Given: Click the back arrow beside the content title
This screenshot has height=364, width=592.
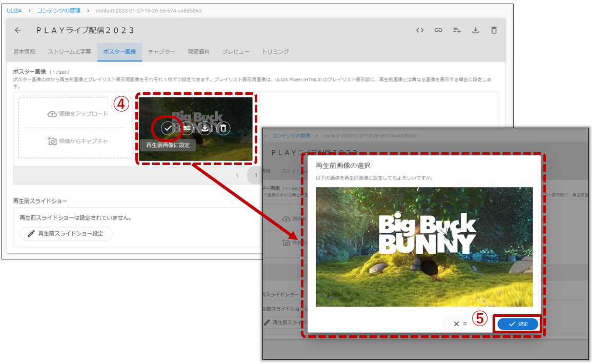Looking at the screenshot, I should tap(18, 30).
